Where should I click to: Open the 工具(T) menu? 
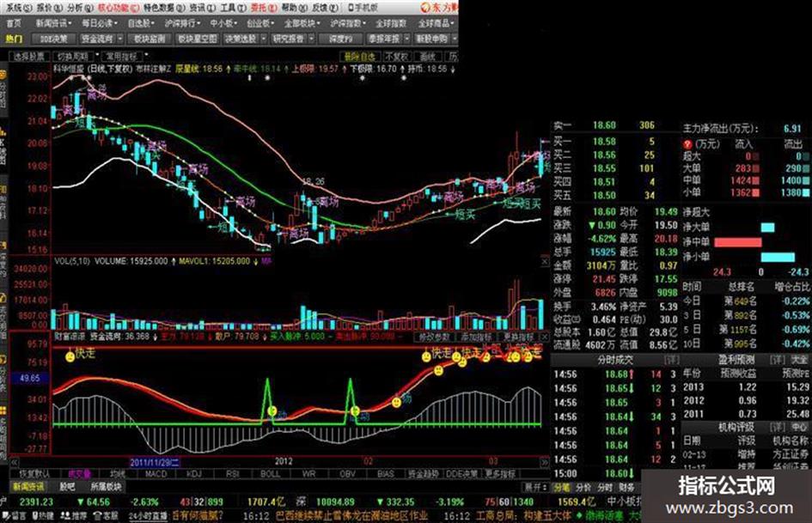234,8
